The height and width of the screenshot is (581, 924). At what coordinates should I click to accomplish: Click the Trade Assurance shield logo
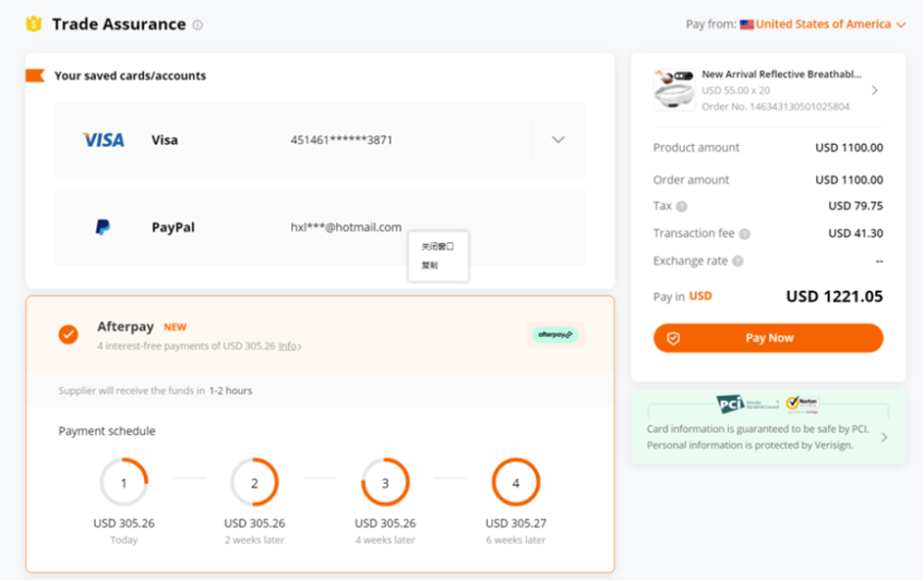click(34, 24)
